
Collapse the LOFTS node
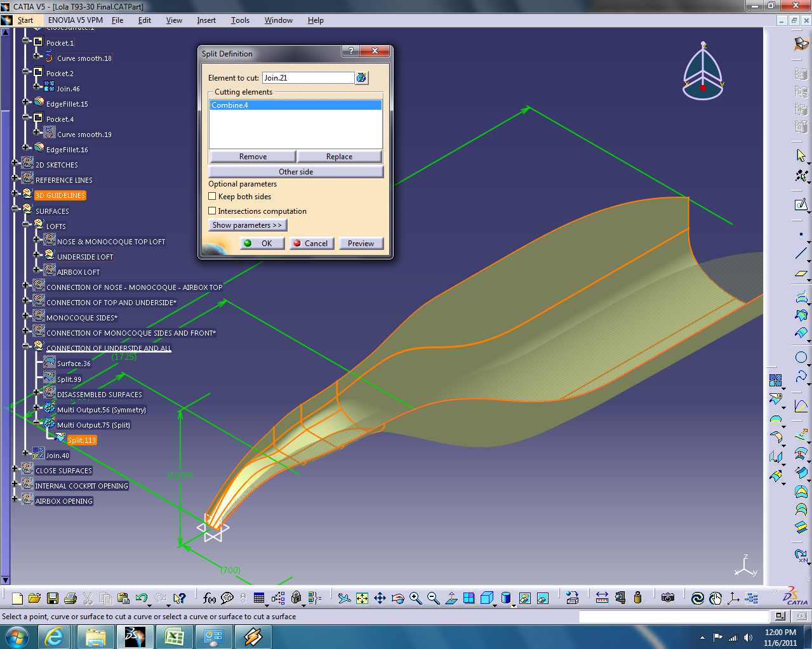25,224
